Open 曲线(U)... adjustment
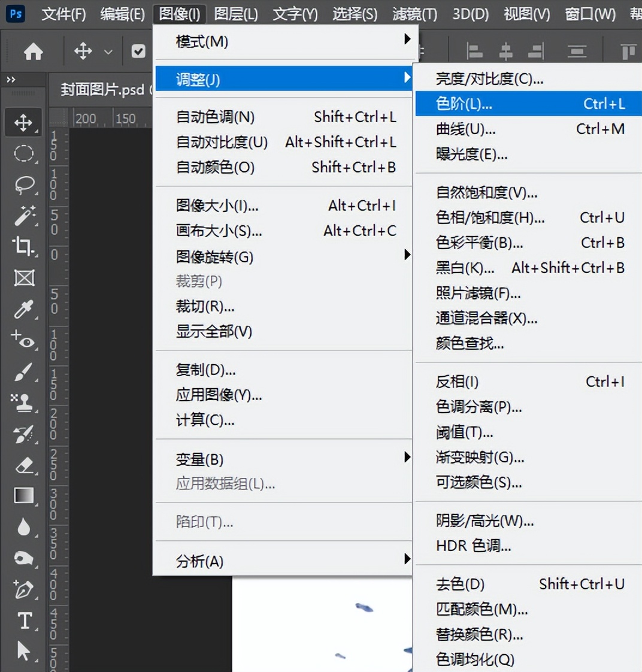The image size is (642, 672). [529, 129]
